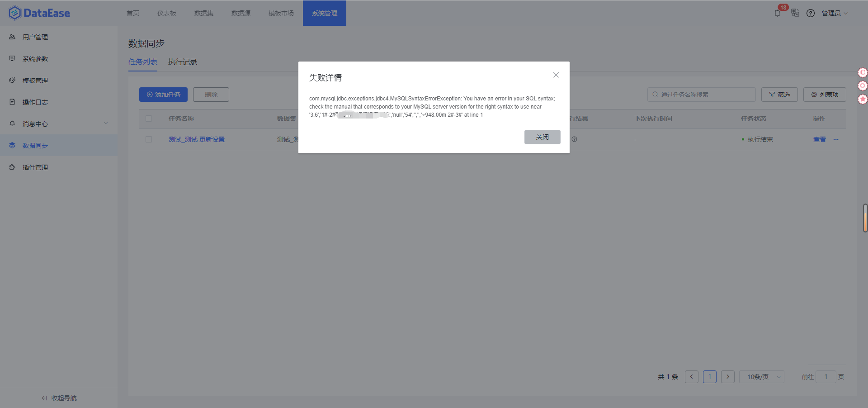
Task: Go to previous page arrow
Action: (692, 377)
